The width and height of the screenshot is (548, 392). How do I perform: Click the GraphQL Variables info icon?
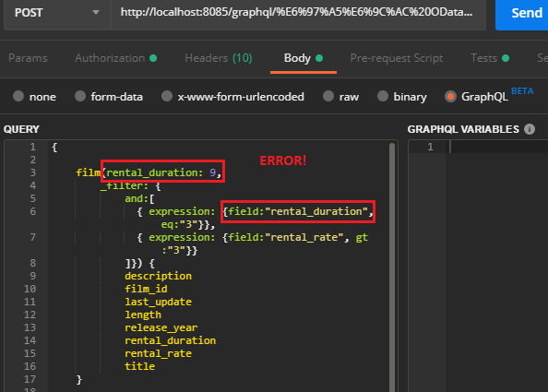[x=530, y=129]
